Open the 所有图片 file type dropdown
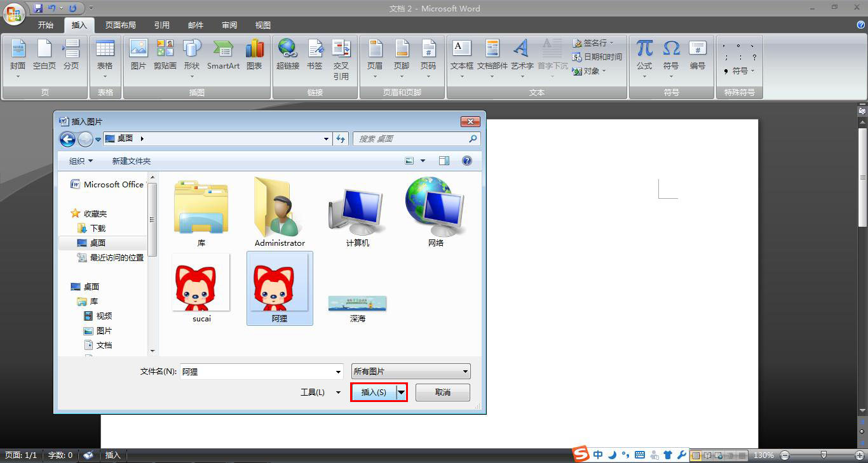The image size is (868, 463). [x=411, y=372]
